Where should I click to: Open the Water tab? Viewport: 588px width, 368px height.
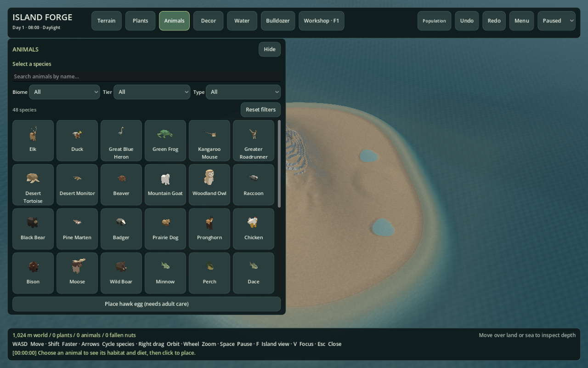242,21
